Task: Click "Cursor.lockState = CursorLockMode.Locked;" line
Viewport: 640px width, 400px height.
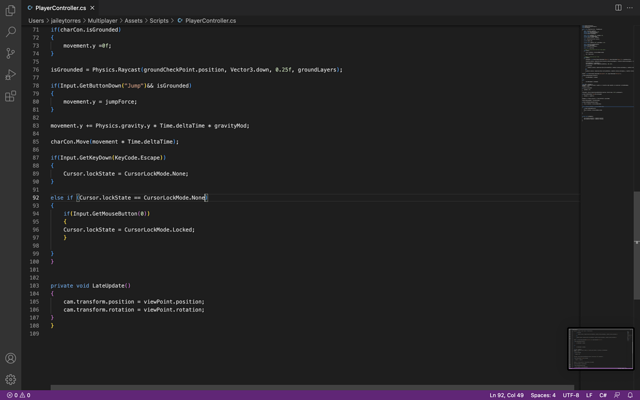Action: coord(129,230)
